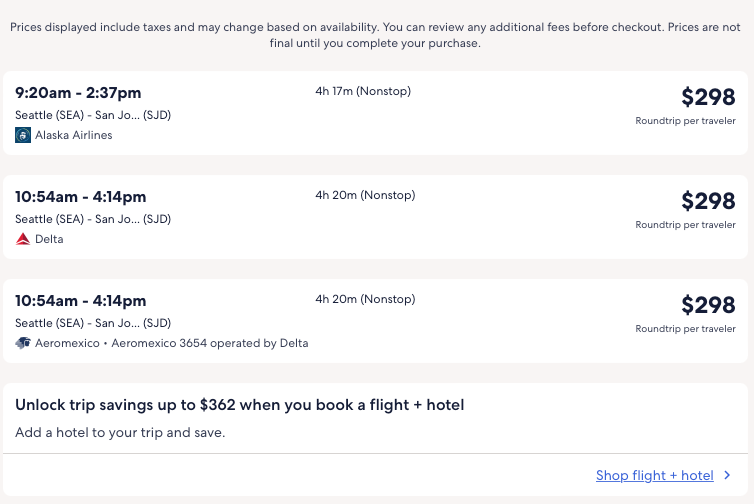Click the red Delta logo icon
Screen dimensions: 754x504
click(23, 239)
